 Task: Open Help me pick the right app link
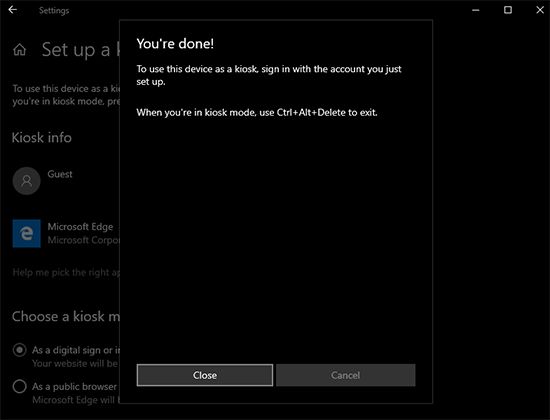pyautogui.click(x=66, y=272)
